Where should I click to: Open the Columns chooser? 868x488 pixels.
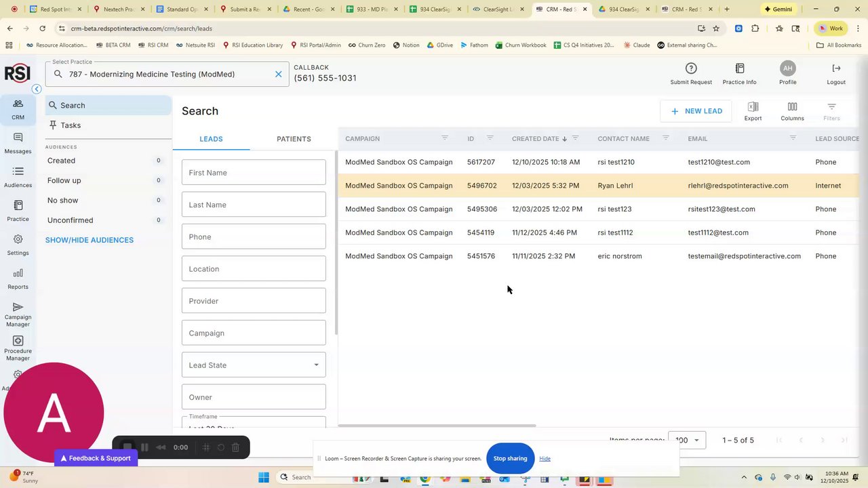[792, 111]
